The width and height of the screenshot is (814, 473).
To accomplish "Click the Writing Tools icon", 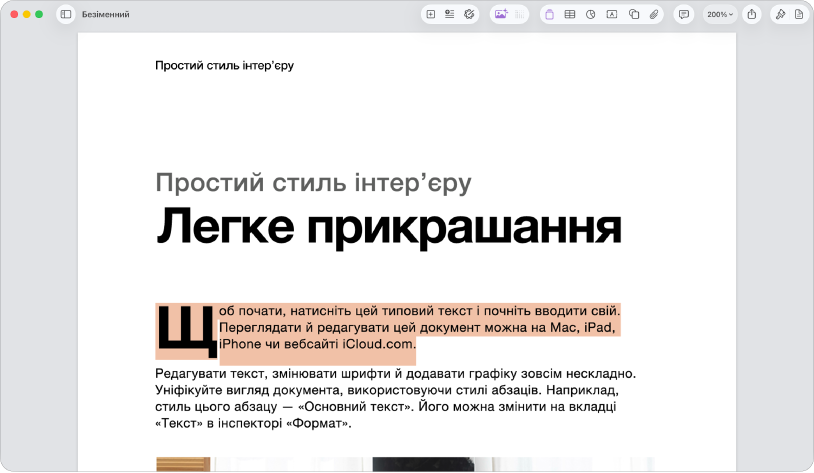I will [x=469, y=15].
